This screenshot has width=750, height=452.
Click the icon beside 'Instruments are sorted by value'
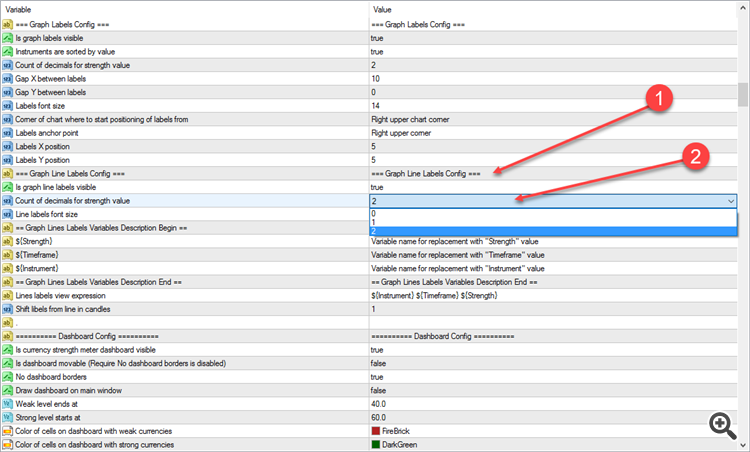pos(7,52)
